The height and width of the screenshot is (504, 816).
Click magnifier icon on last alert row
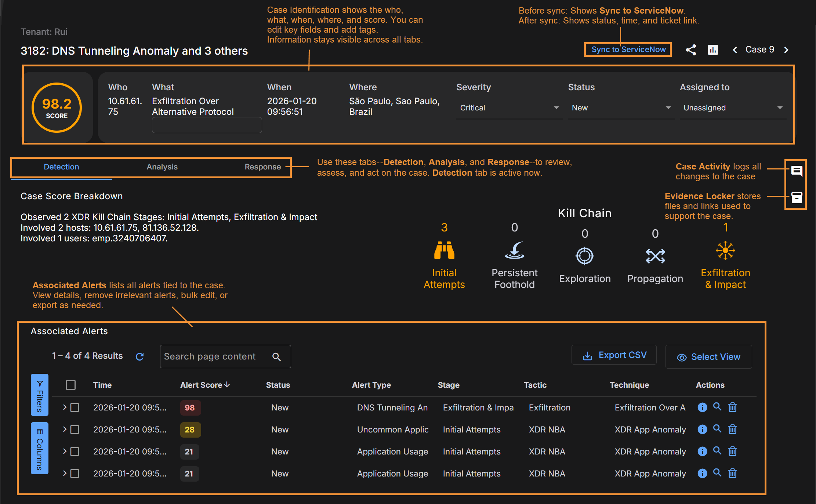(717, 473)
